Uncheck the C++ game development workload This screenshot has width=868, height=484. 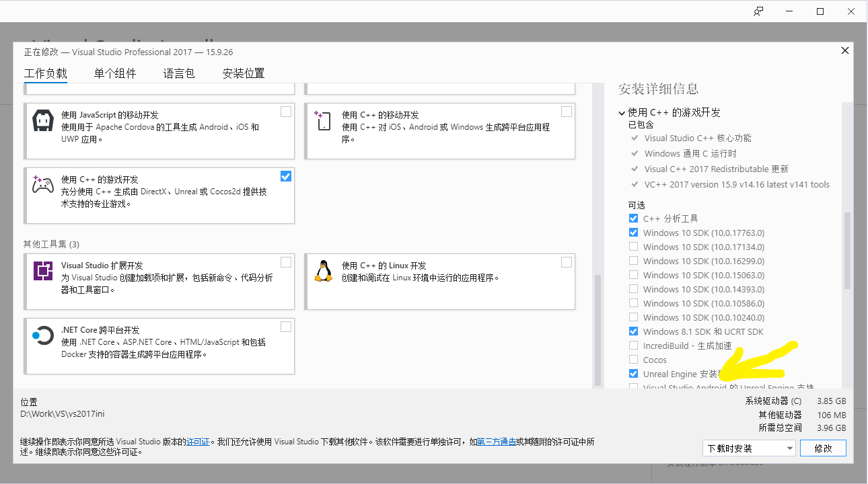click(286, 176)
